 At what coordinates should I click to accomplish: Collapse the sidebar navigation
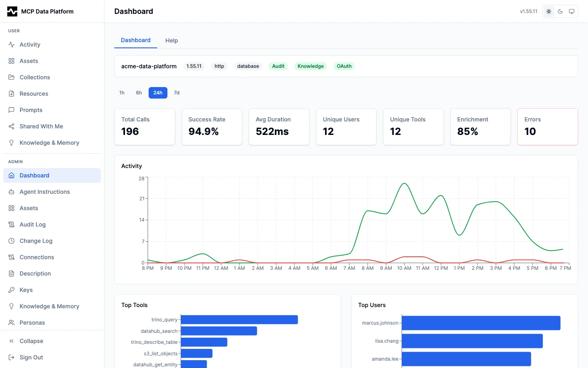31,341
